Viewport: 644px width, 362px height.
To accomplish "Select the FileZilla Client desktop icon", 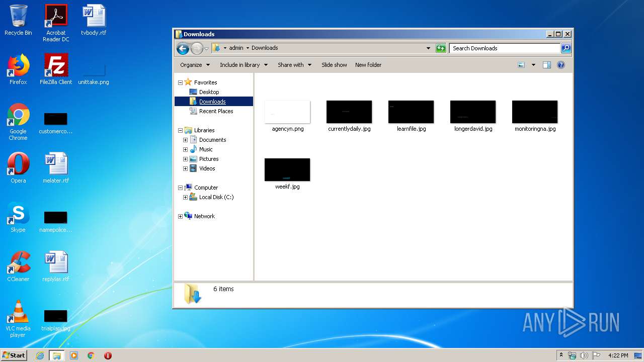I will tap(56, 69).
